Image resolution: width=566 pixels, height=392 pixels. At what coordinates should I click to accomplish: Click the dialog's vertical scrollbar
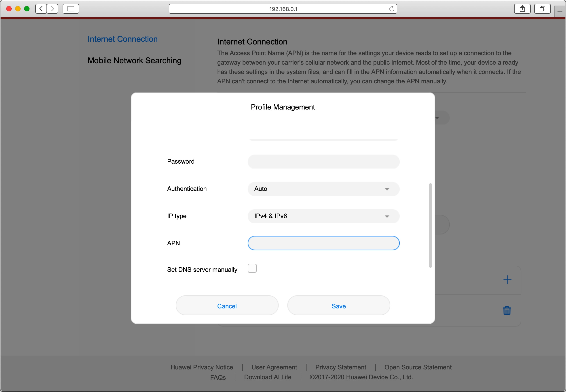pos(430,225)
